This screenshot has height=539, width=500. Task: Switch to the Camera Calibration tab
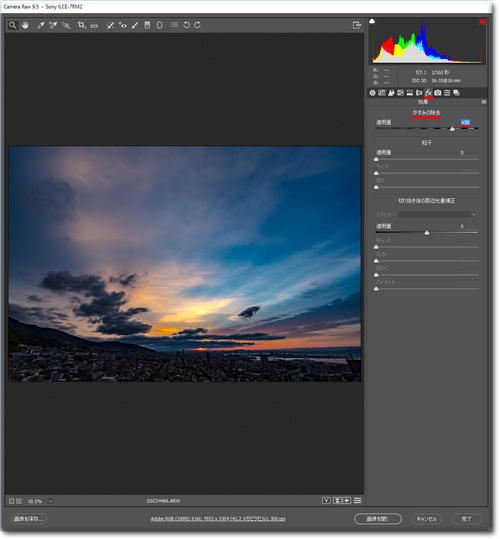[x=438, y=93]
